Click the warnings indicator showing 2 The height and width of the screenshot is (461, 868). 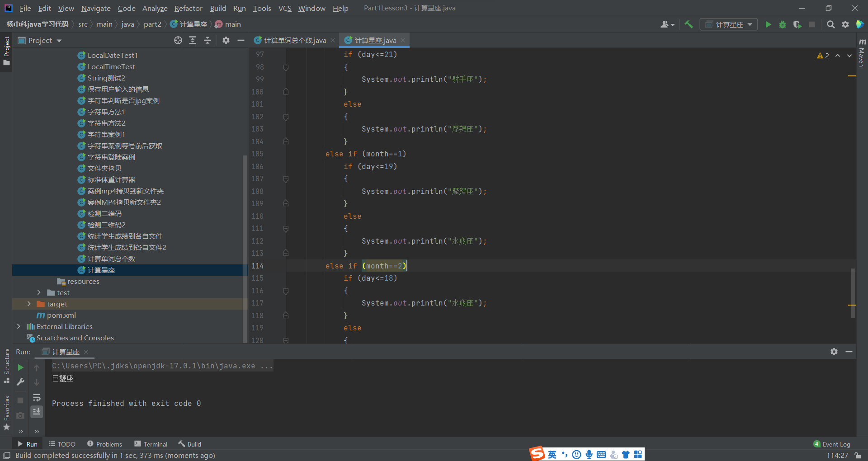[x=823, y=56]
